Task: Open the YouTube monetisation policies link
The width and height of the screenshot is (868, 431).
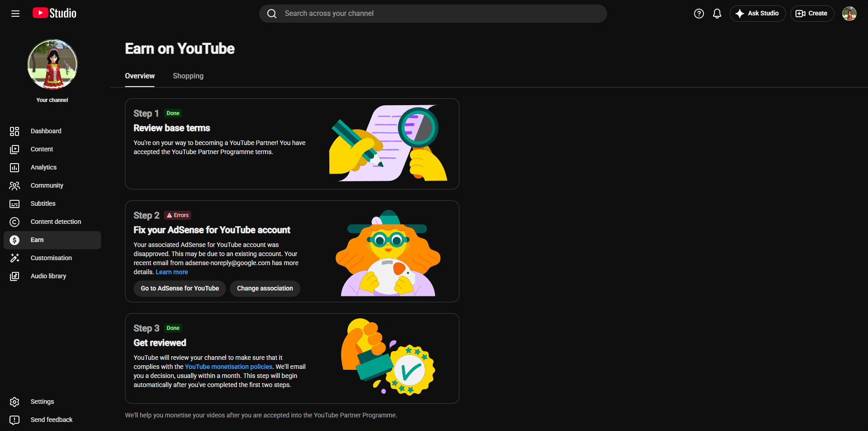Action: pos(229,367)
